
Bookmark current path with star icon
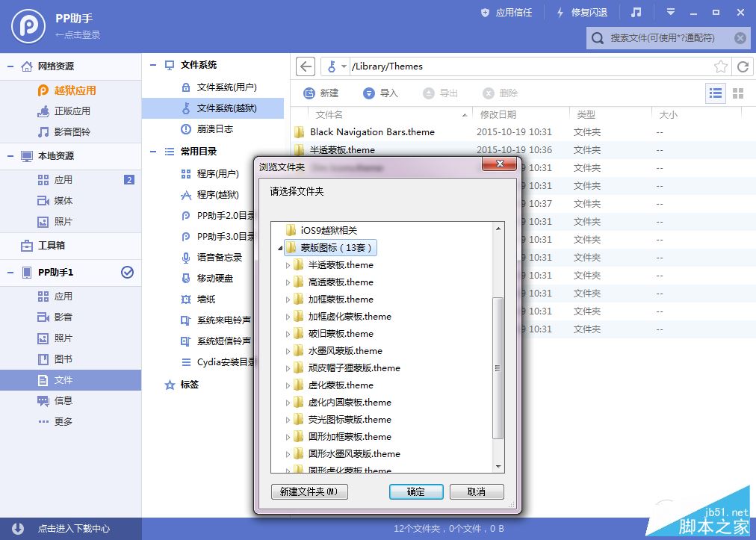pos(721,66)
